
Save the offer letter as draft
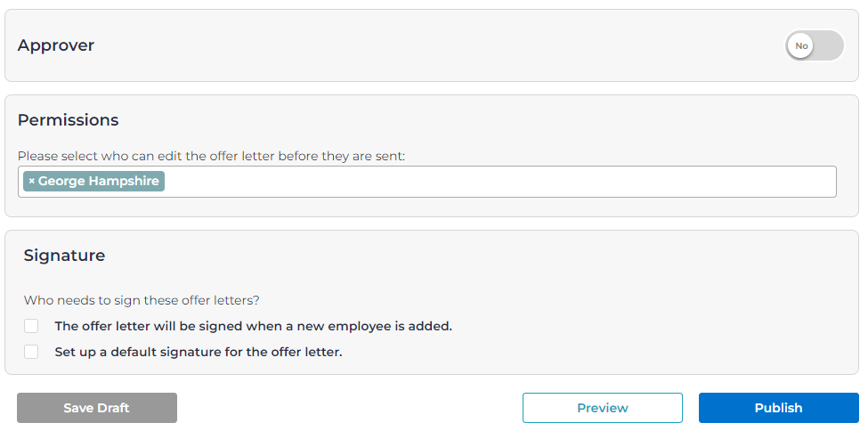(96, 408)
